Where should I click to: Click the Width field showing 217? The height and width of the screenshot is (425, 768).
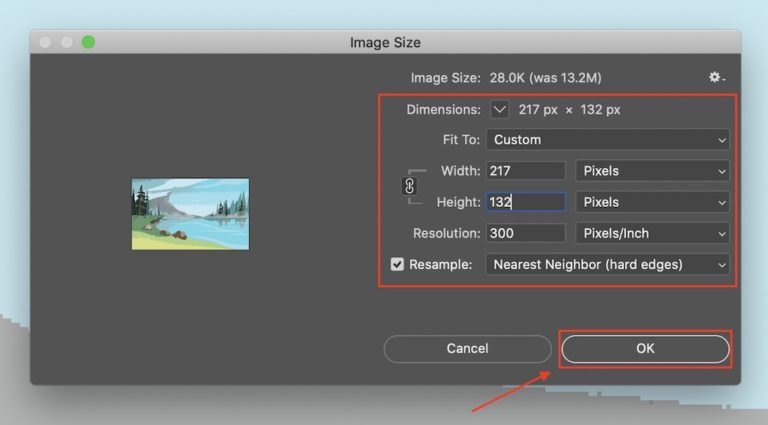coord(526,171)
